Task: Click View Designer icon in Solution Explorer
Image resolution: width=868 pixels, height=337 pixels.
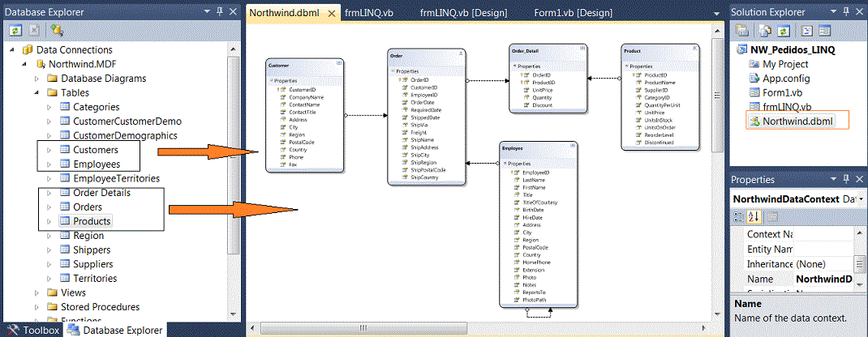Action: 824,31
